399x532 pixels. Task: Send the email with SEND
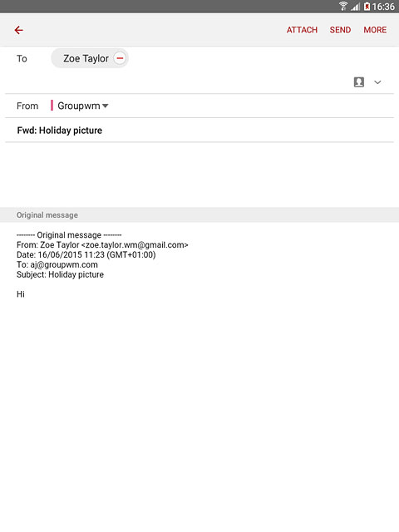click(x=340, y=30)
